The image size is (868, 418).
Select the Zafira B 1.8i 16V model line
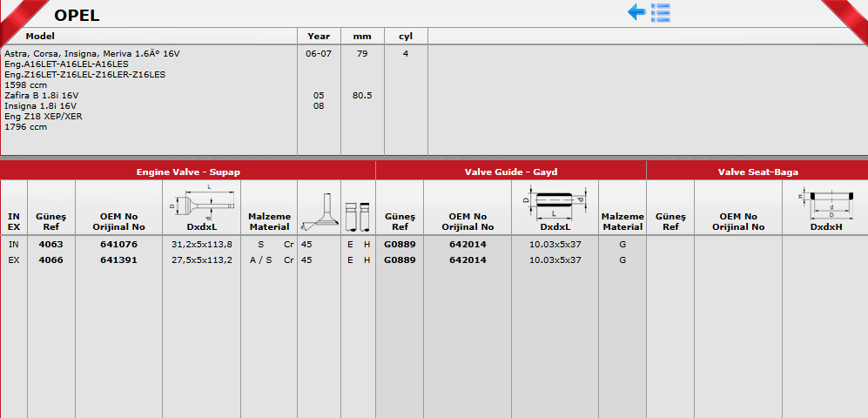click(x=42, y=95)
